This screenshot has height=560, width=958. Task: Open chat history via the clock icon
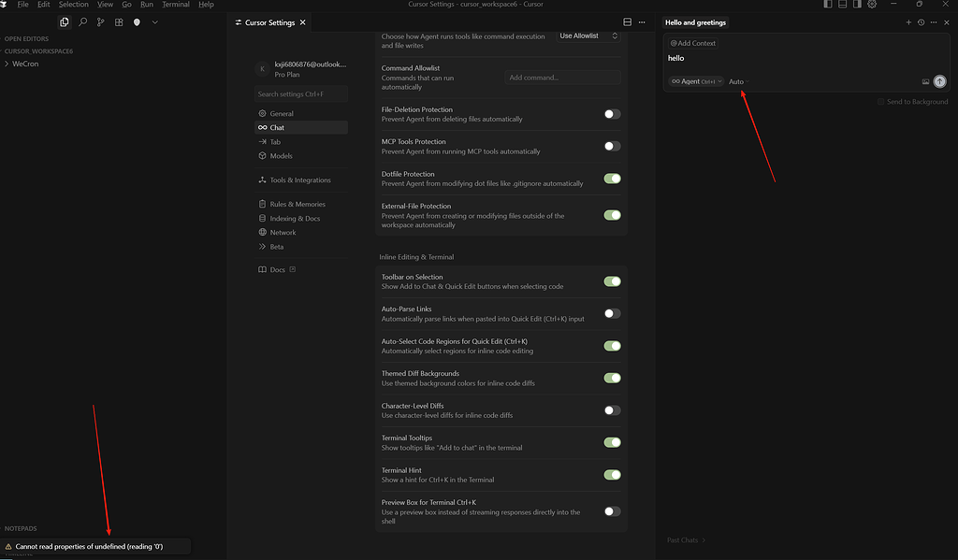click(921, 22)
